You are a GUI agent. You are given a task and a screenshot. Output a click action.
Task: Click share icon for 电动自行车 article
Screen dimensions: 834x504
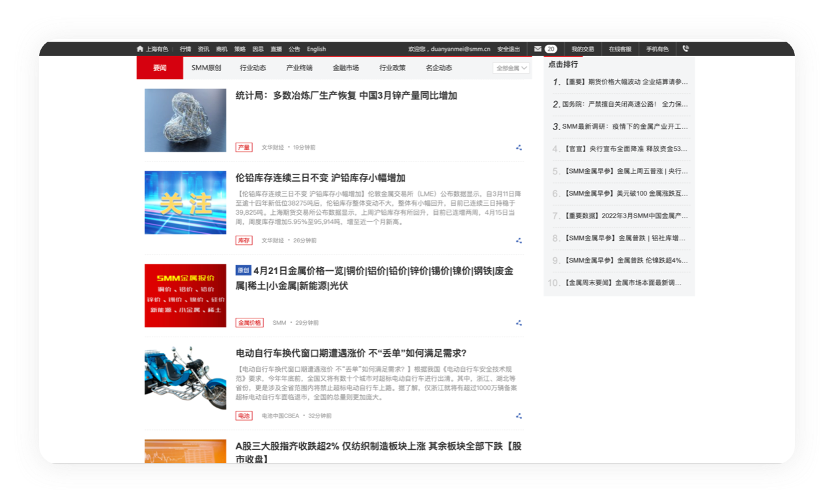point(519,416)
